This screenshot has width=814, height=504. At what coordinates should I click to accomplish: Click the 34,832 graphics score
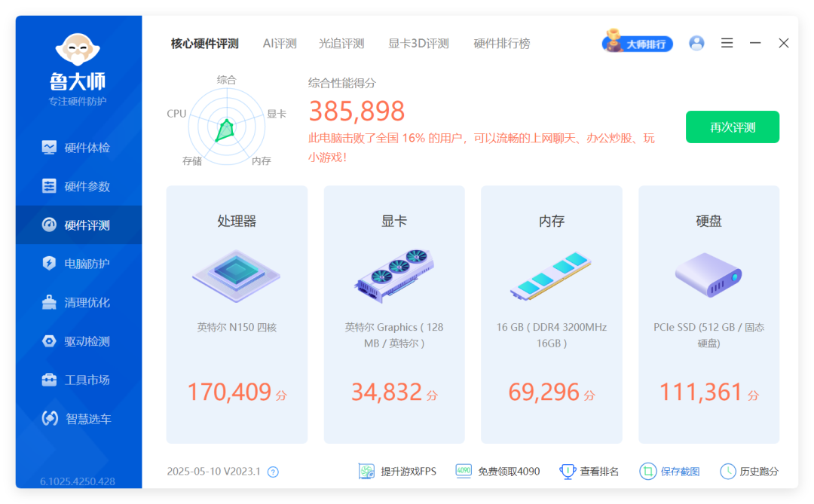click(x=386, y=392)
